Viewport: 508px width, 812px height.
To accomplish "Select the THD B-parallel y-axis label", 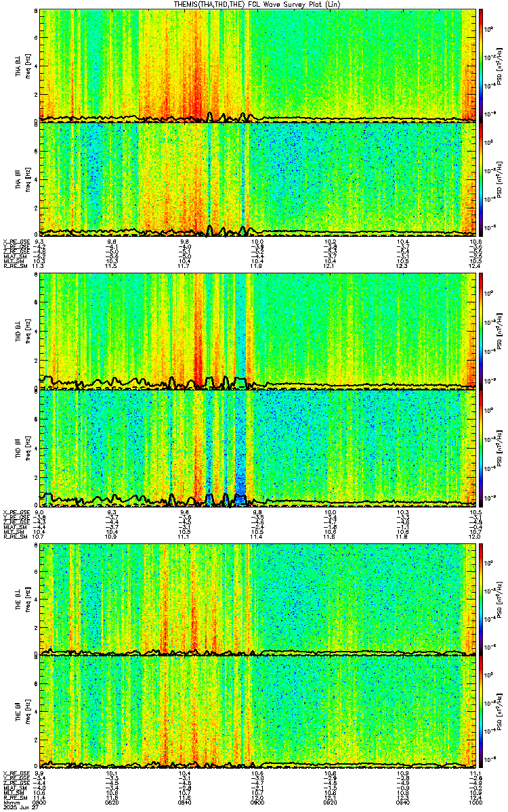I will [22, 448].
